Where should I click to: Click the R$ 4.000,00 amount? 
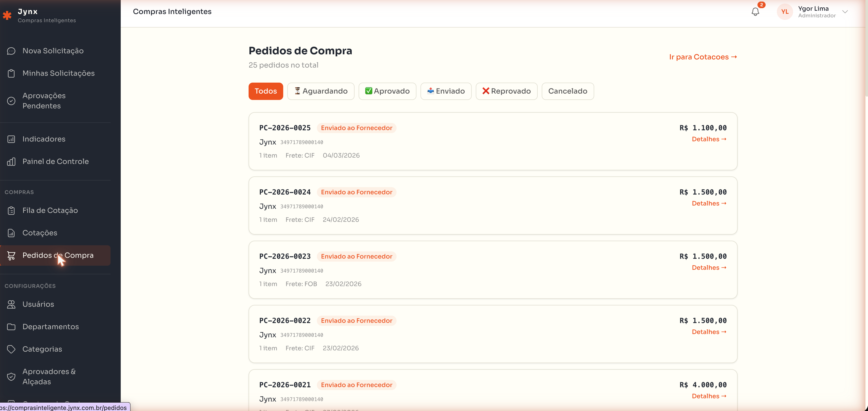pos(703,385)
